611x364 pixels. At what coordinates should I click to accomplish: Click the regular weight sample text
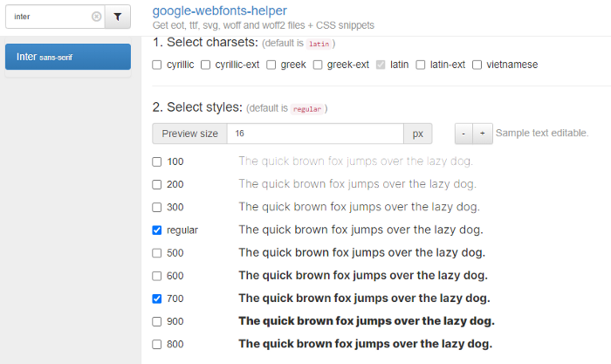click(360, 230)
